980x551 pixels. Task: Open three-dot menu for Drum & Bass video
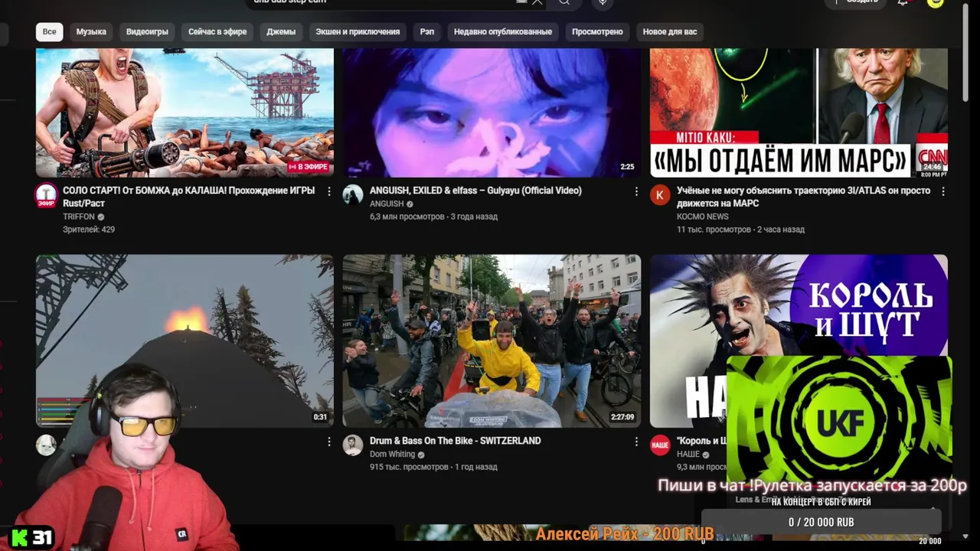point(636,442)
